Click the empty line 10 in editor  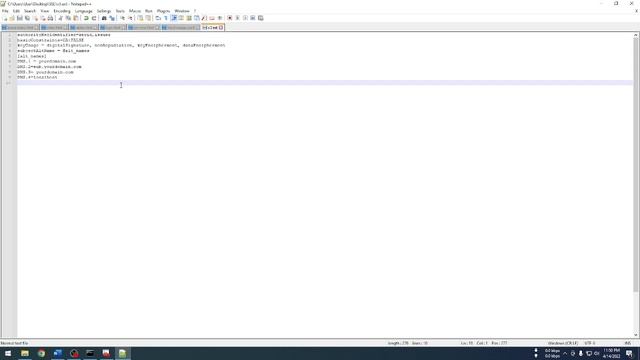click(x=324, y=82)
